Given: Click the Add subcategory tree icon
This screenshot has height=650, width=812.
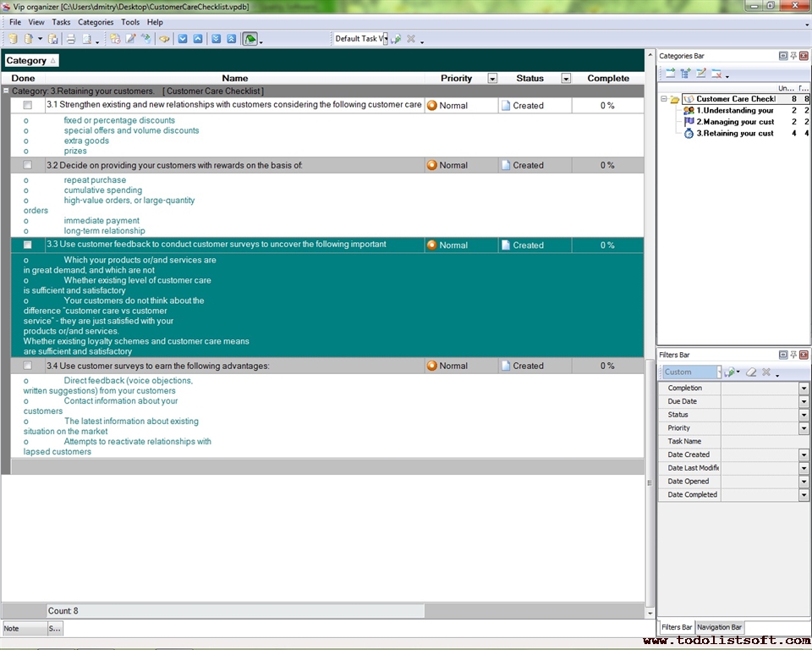Looking at the screenshot, I should (x=685, y=74).
